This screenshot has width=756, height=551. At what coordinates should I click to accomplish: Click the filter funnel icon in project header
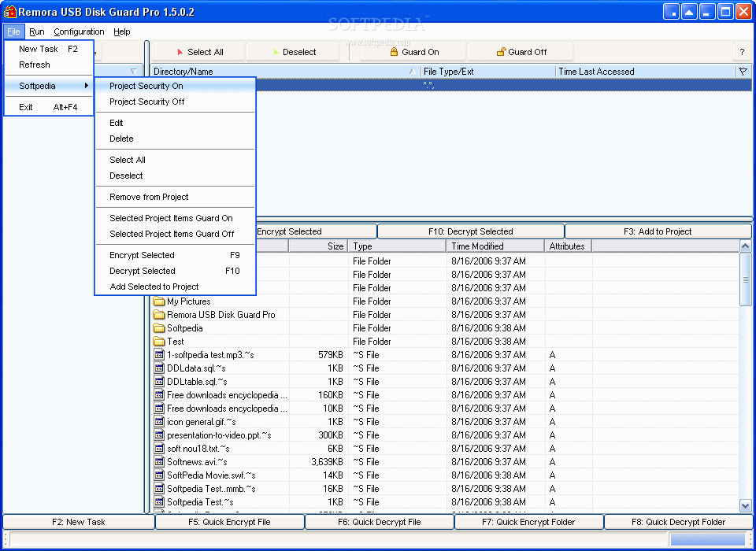[743, 72]
